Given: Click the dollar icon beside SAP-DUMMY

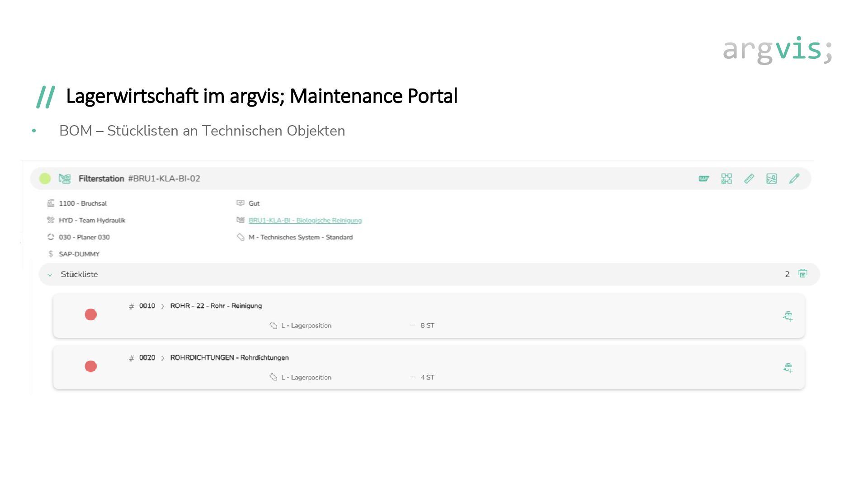Looking at the screenshot, I should click(51, 254).
